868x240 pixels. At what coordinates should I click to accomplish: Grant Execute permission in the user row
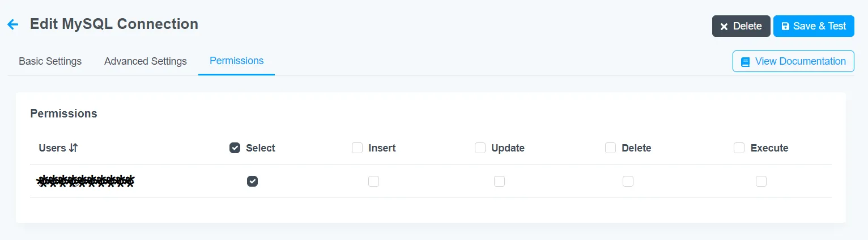(761, 181)
